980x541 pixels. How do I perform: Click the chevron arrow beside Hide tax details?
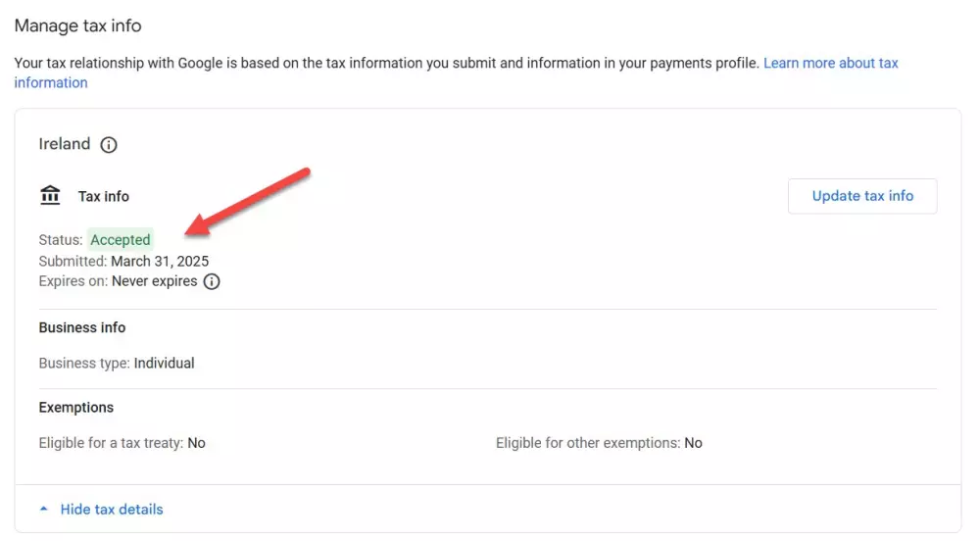pos(43,510)
